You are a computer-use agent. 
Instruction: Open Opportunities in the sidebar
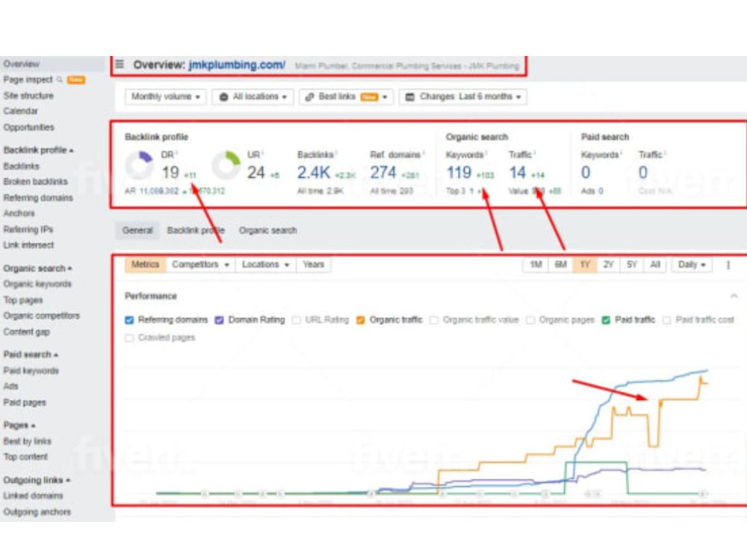point(28,127)
